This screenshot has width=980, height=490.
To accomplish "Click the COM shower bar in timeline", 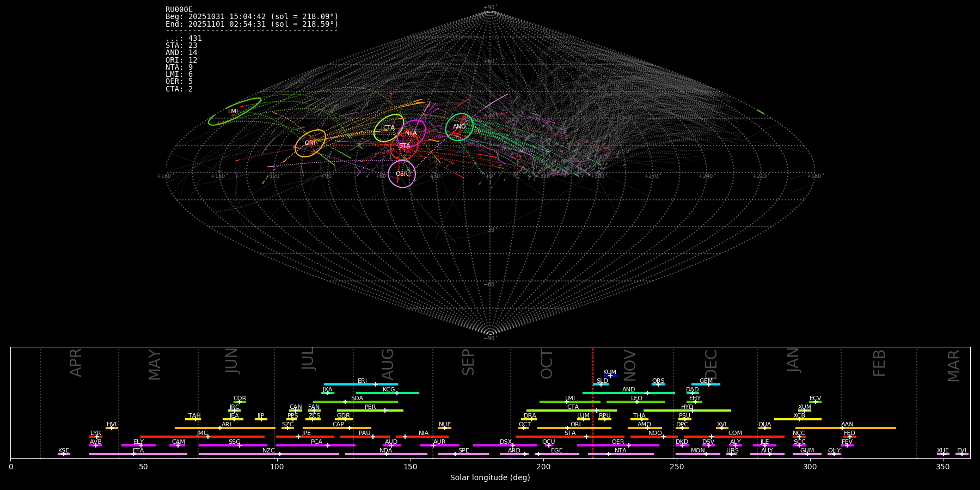I will (734, 437).
